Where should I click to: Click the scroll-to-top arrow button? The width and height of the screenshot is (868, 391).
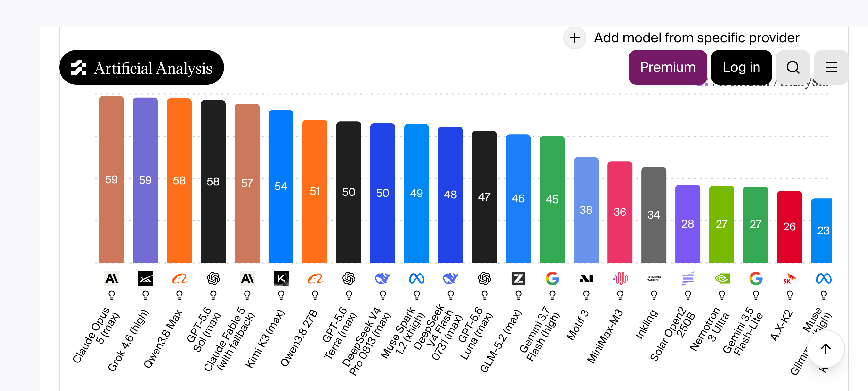(825, 348)
